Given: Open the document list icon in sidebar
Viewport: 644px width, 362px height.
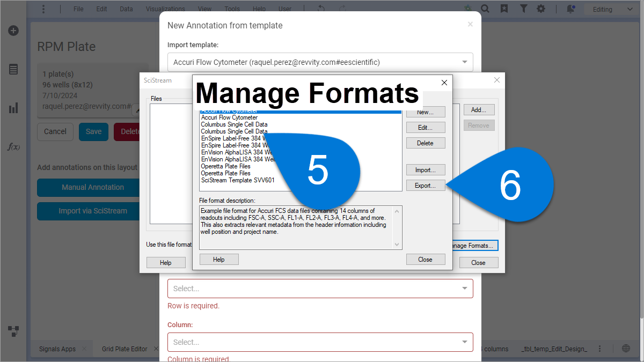Looking at the screenshot, I should click(x=13, y=69).
